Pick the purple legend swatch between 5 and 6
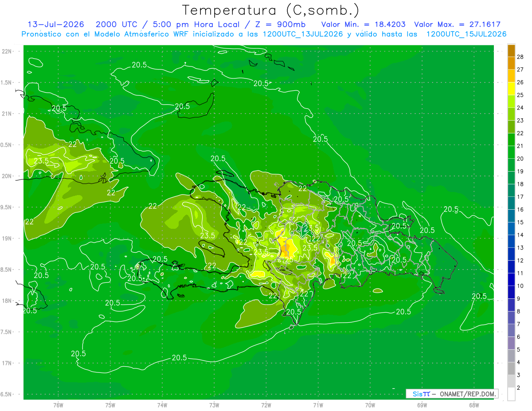The width and height of the screenshot is (532, 411). coord(511,343)
